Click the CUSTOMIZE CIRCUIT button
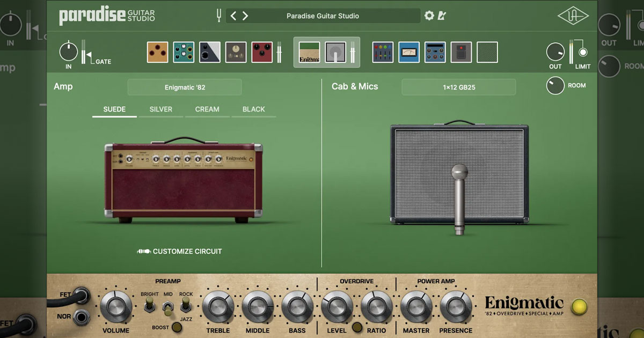 180,251
